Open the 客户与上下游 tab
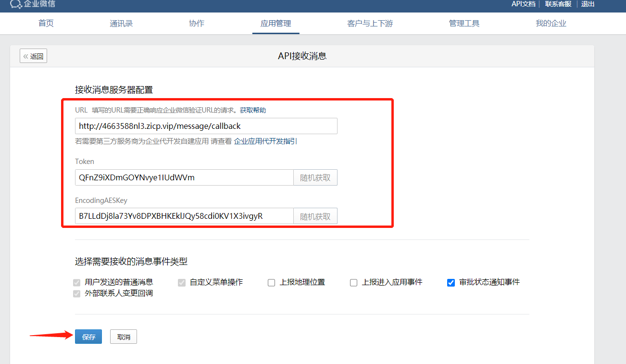 (370, 23)
